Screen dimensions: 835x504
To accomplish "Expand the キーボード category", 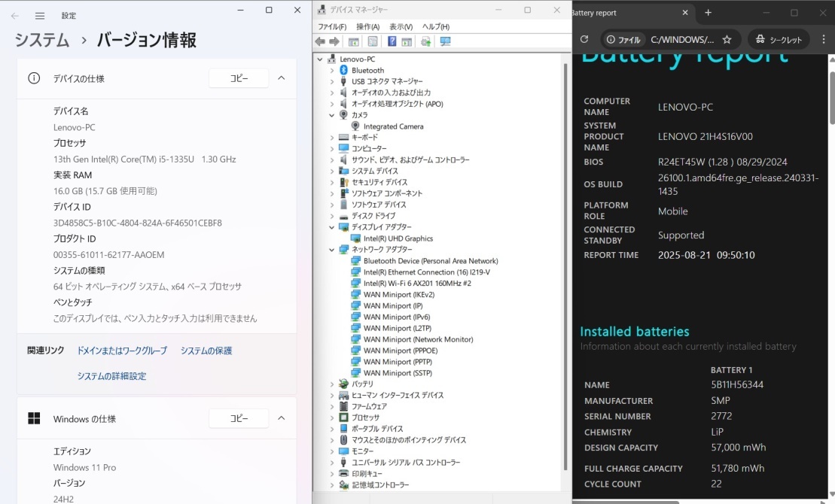I will point(332,138).
